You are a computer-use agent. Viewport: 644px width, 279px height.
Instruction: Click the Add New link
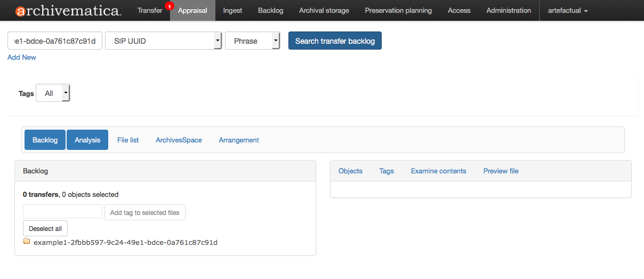[22, 57]
